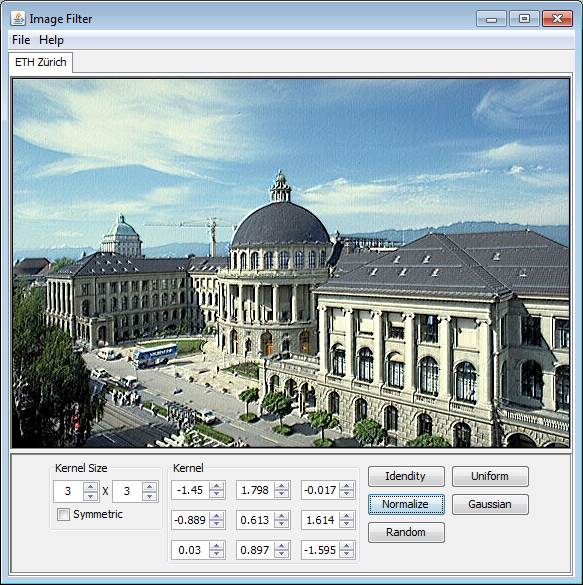
Task: Increment the 1.798 kernel value
Action: 281,486
